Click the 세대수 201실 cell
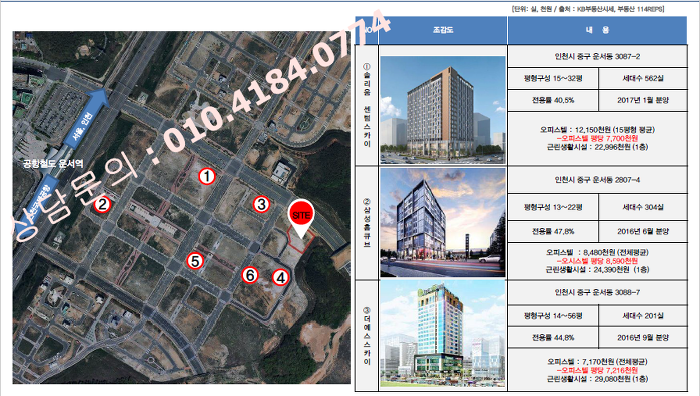 pos(643,316)
